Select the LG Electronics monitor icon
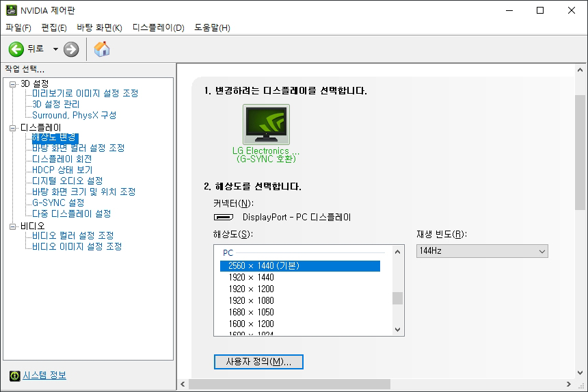This screenshot has width=588, height=392. (266, 124)
